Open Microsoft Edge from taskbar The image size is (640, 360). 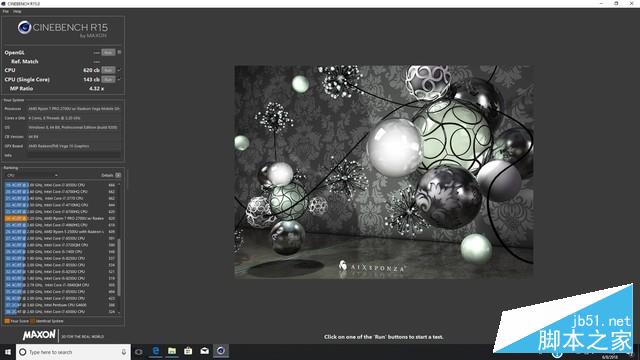[x=156, y=351]
